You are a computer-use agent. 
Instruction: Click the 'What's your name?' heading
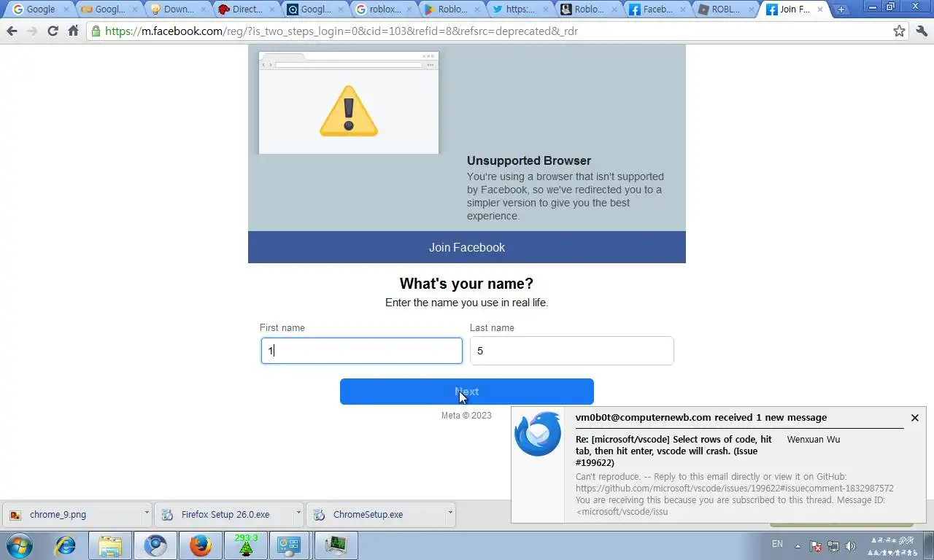tap(466, 284)
